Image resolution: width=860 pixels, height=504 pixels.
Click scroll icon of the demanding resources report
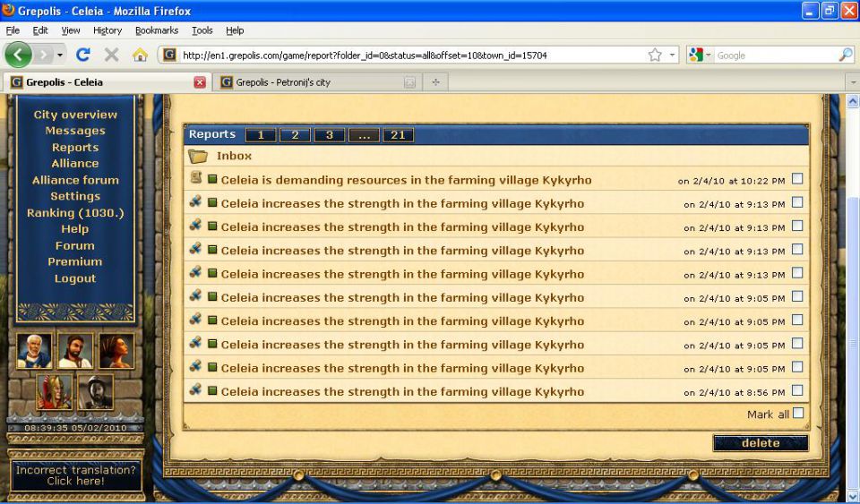[x=196, y=177]
